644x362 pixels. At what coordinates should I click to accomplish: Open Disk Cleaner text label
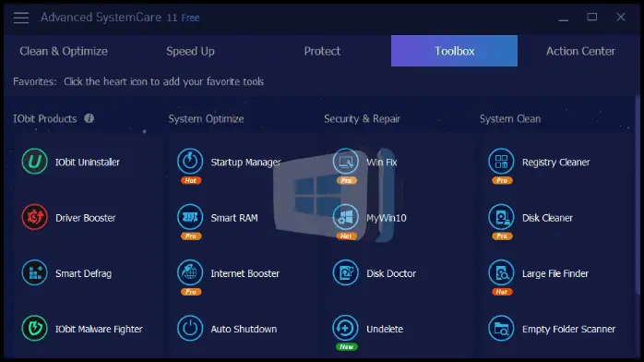point(547,218)
